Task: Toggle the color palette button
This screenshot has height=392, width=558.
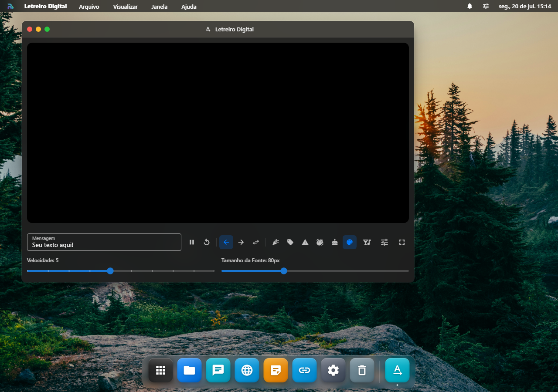Action: 350,242
